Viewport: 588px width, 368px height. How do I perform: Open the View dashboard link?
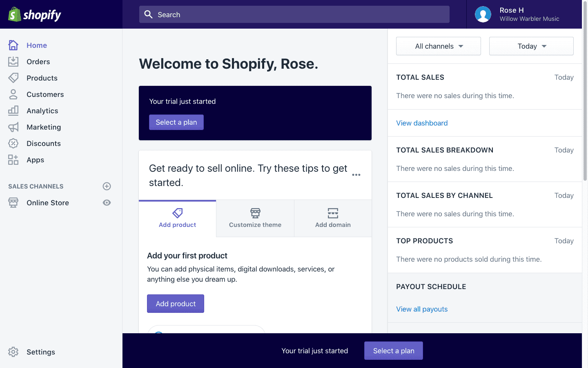click(422, 123)
